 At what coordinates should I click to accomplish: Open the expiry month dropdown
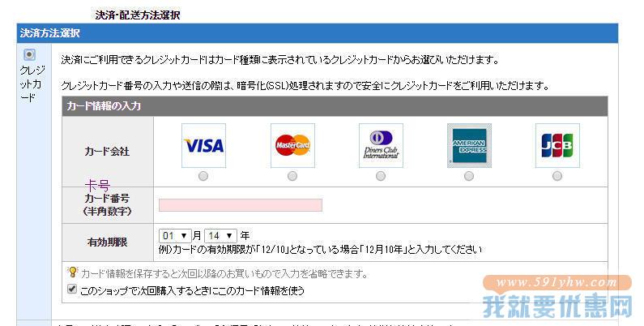174,235
